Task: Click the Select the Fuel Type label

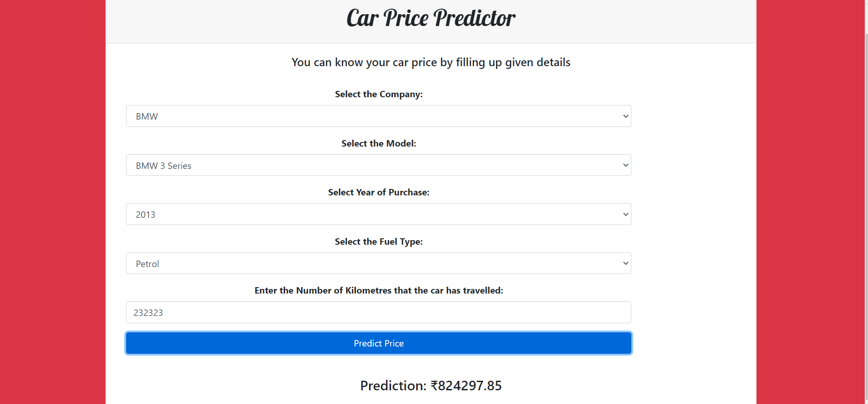Action: 378,241
